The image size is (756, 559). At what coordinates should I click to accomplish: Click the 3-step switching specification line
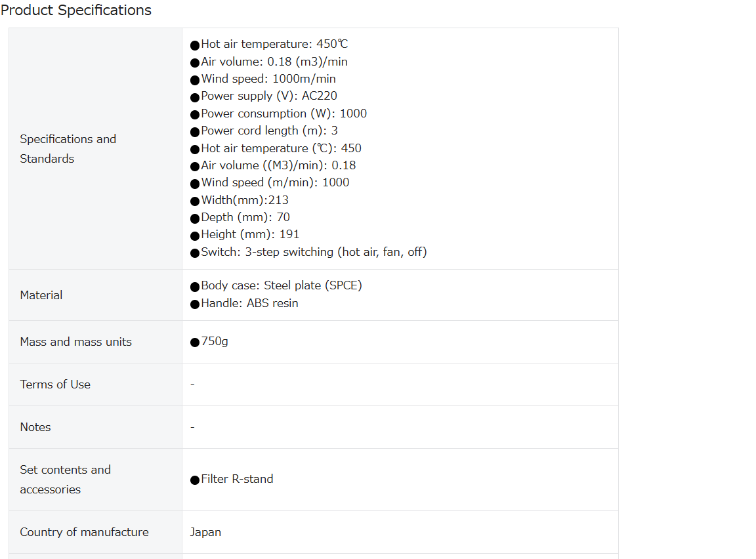pos(308,252)
